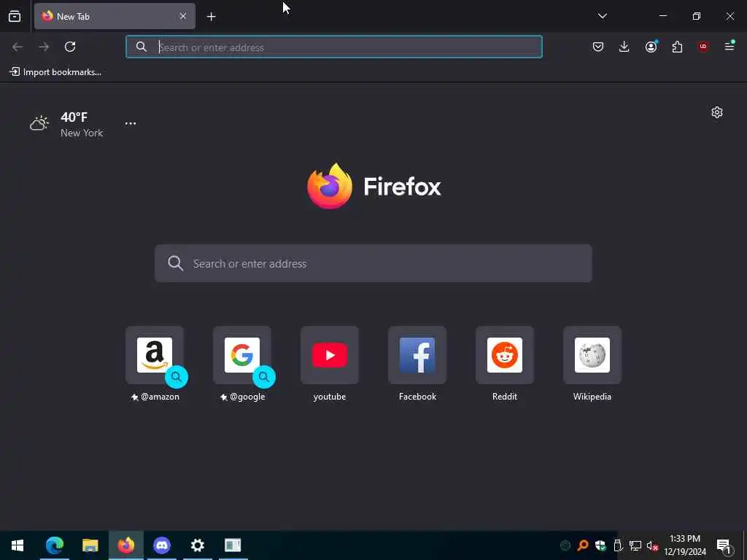Open the Action Center notifications icon
This screenshot has width=747, height=560.
click(x=724, y=546)
